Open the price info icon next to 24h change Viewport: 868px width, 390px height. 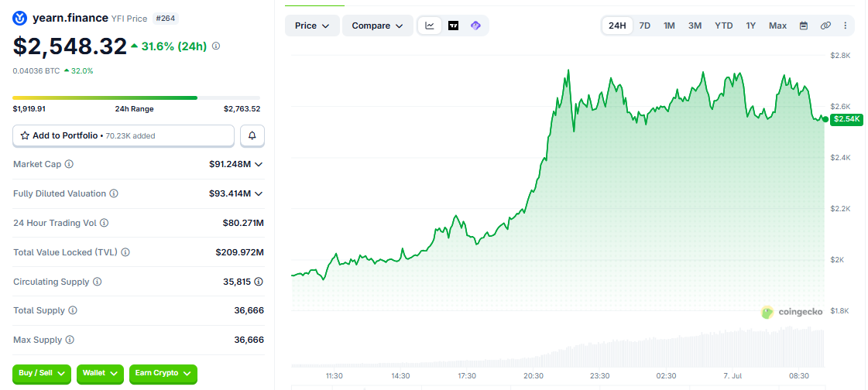pos(216,46)
